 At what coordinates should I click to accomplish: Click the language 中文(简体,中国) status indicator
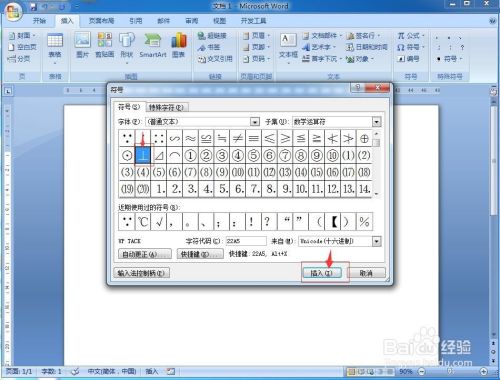tap(112, 371)
